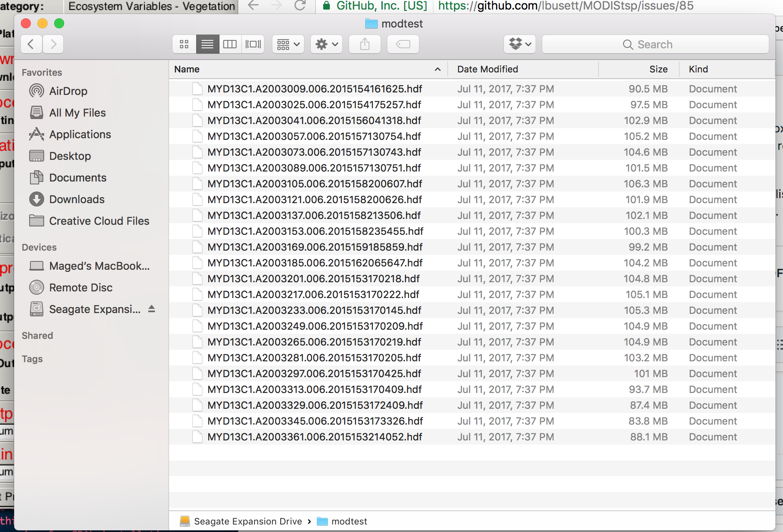Open Creative Cloud Files in the sidebar
Image resolution: width=783 pixels, height=532 pixels.
coord(99,221)
